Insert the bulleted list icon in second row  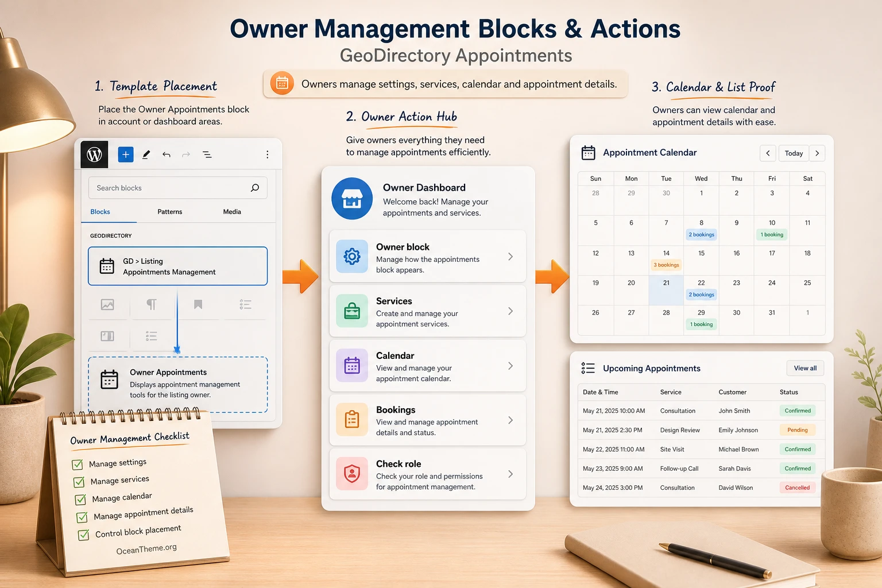152,336
